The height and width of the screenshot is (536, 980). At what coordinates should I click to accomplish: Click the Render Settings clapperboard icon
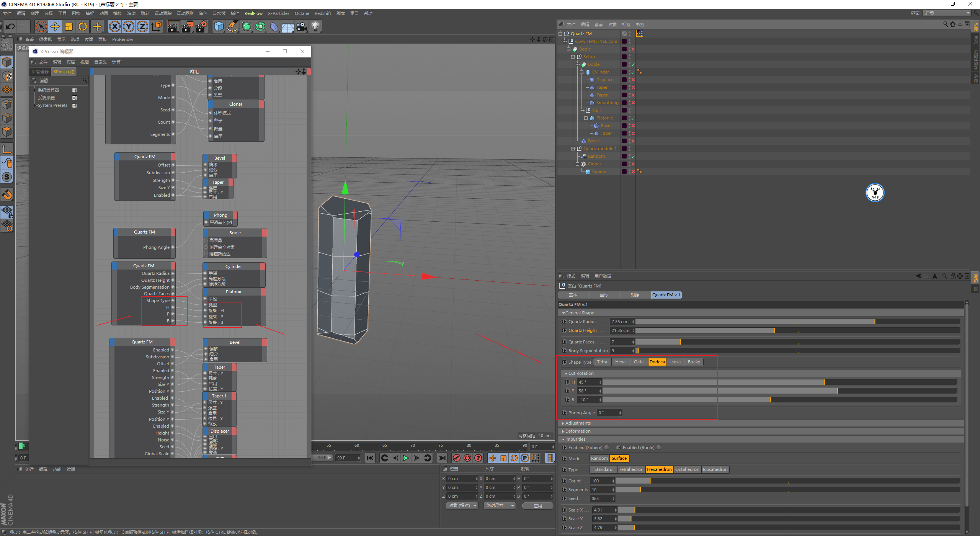201,26
